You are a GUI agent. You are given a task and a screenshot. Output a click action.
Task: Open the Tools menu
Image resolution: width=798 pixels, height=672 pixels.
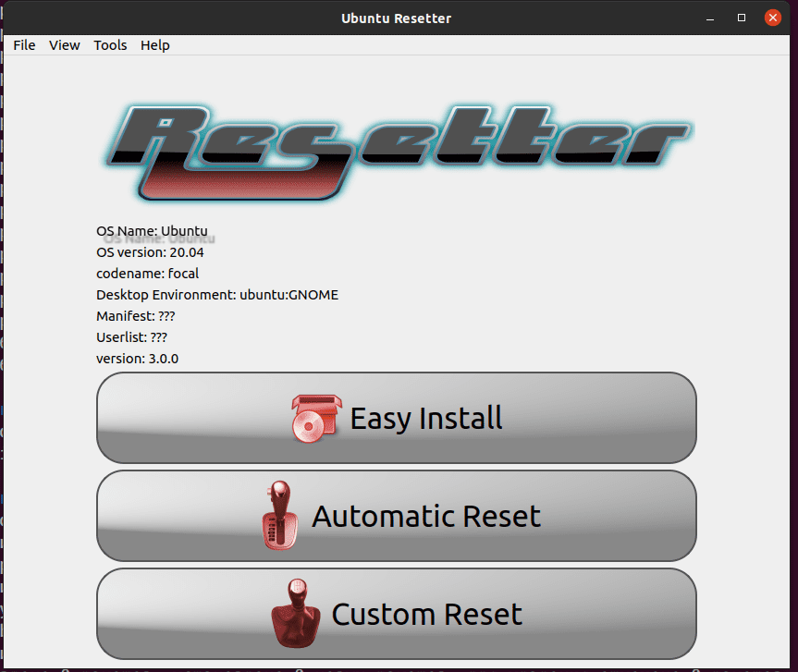click(110, 45)
